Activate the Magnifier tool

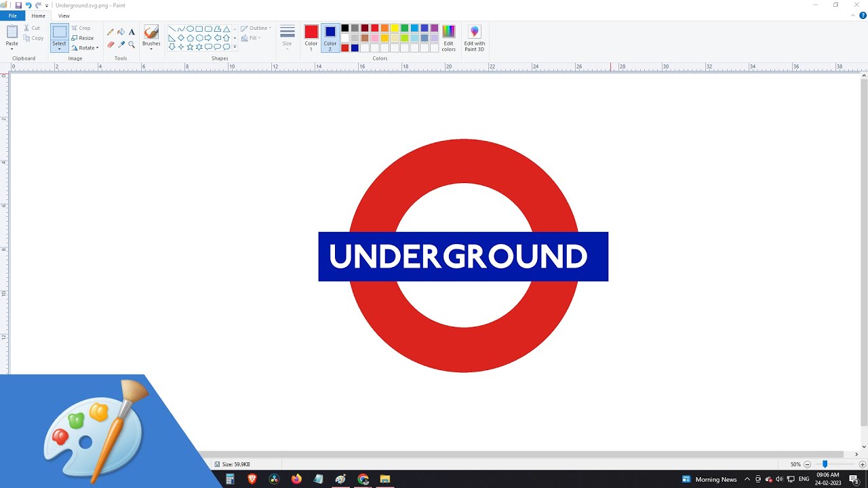pyautogui.click(x=132, y=45)
